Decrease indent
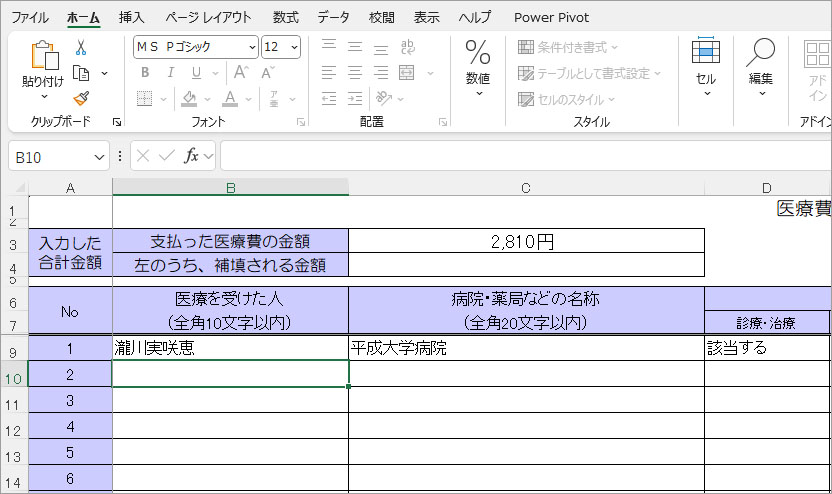832x494 pixels. tap(329, 99)
